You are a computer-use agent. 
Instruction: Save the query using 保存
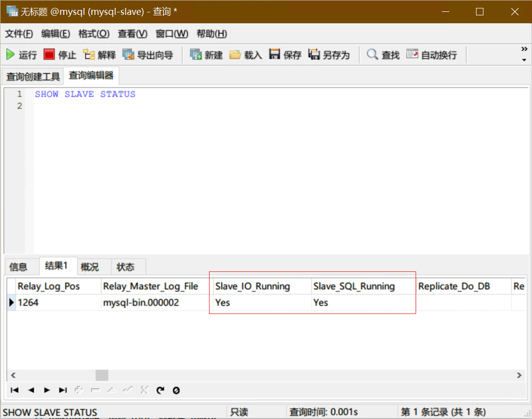[284, 55]
